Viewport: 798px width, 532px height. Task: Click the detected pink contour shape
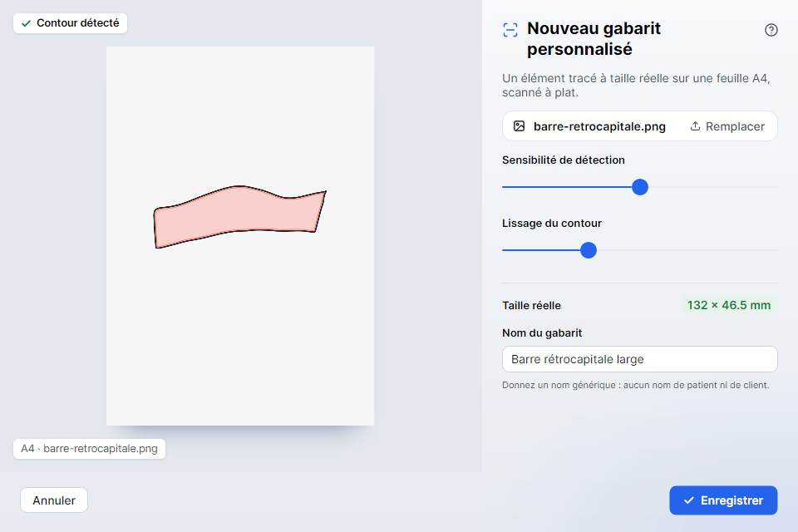pos(239,216)
